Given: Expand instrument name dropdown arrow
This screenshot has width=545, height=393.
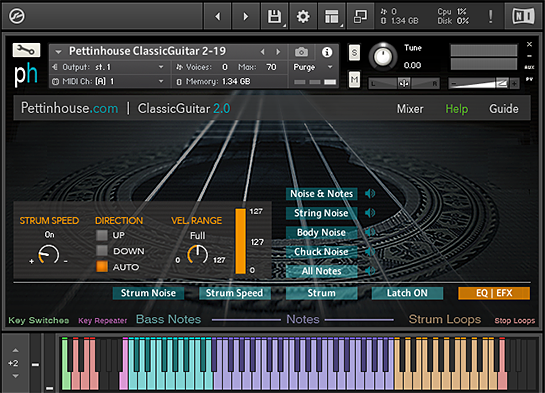Looking at the screenshot, I should pyautogui.click(x=58, y=52).
